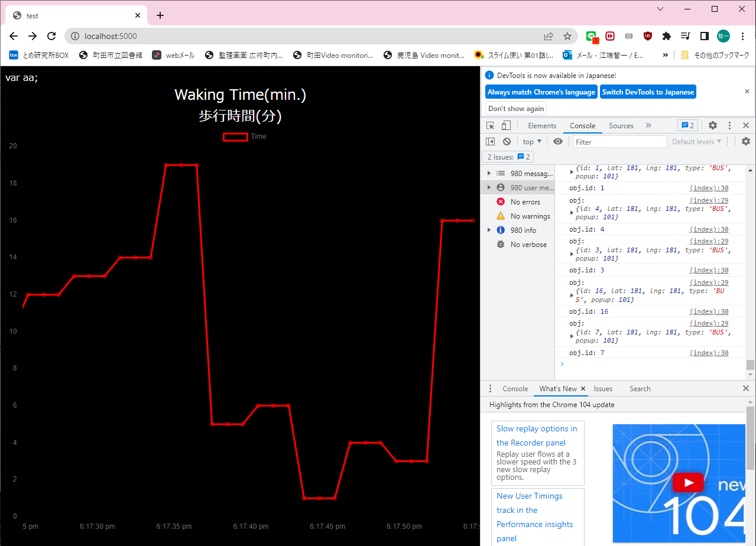Image resolution: width=756 pixels, height=546 pixels.
Task: Show more DevTools tabs chevron
Action: pos(648,126)
